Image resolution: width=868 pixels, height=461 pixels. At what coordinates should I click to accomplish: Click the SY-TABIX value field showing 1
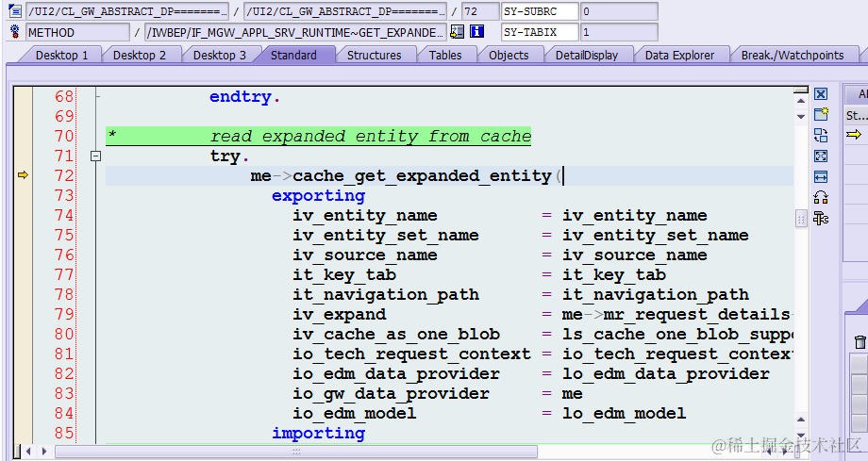pos(619,32)
